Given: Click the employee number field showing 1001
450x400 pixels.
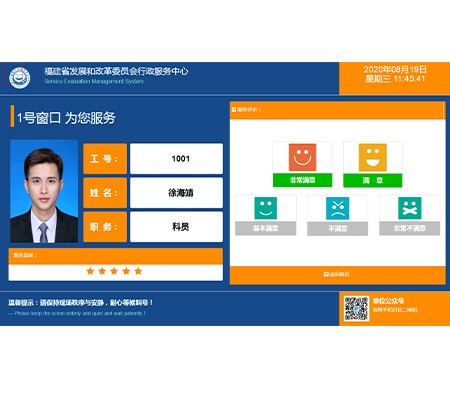Looking at the screenshot, I should tap(176, 159).
